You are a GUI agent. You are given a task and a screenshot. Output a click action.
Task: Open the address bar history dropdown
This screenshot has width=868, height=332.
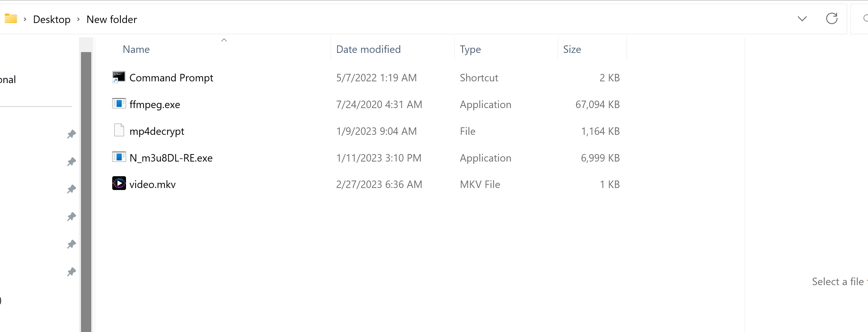[x=802, y=19]
